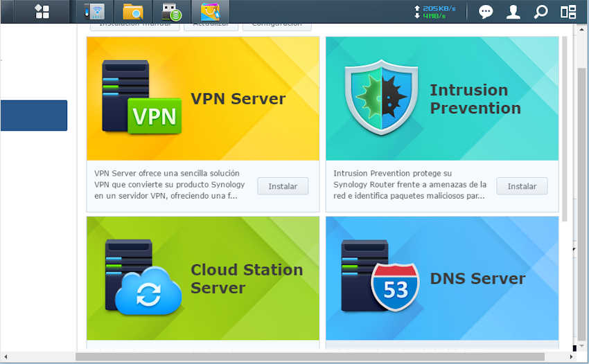Click the up arrow of outer vertical scrollbar
Viewport: 589px width, 364px height.
point(581,29)
